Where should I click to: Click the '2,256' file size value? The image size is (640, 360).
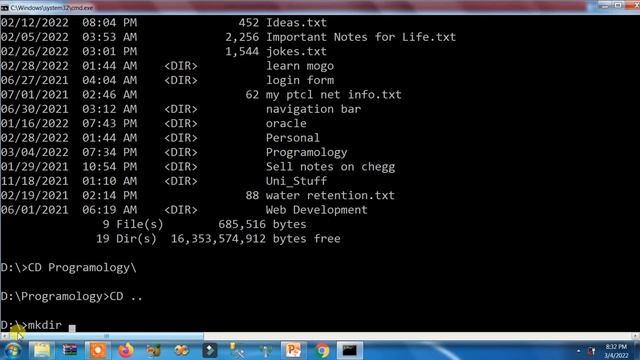click(x=242, y=37)
